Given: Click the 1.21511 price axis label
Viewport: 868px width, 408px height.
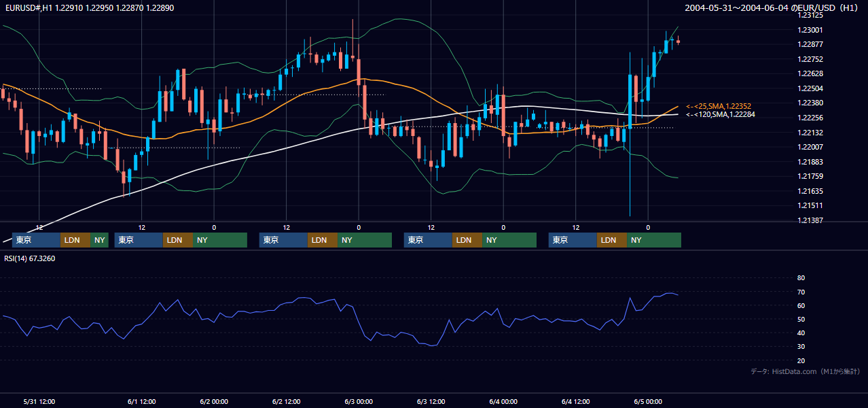Looking at the screenshot, I should click(x=810, y=205).
